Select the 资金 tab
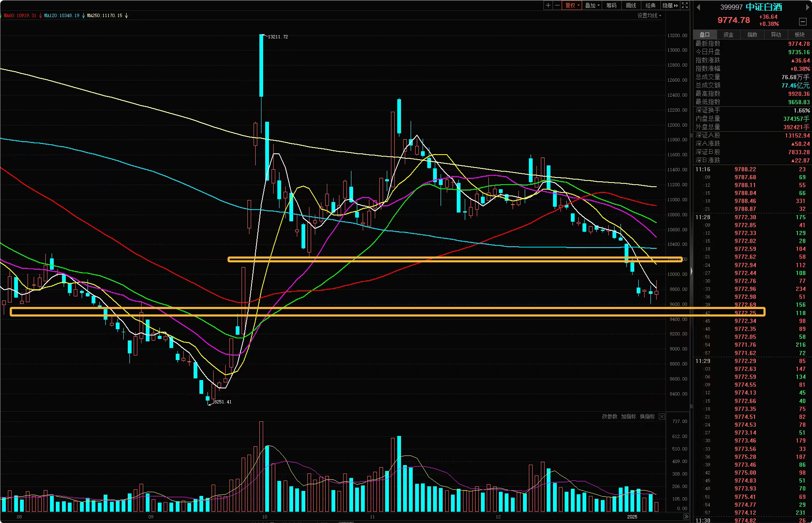 tap(728, 35)
